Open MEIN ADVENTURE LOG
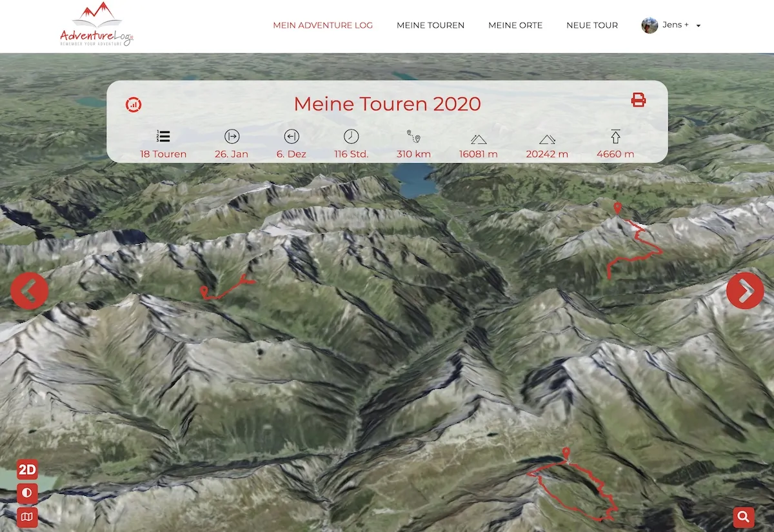 [x=322, y=25]
